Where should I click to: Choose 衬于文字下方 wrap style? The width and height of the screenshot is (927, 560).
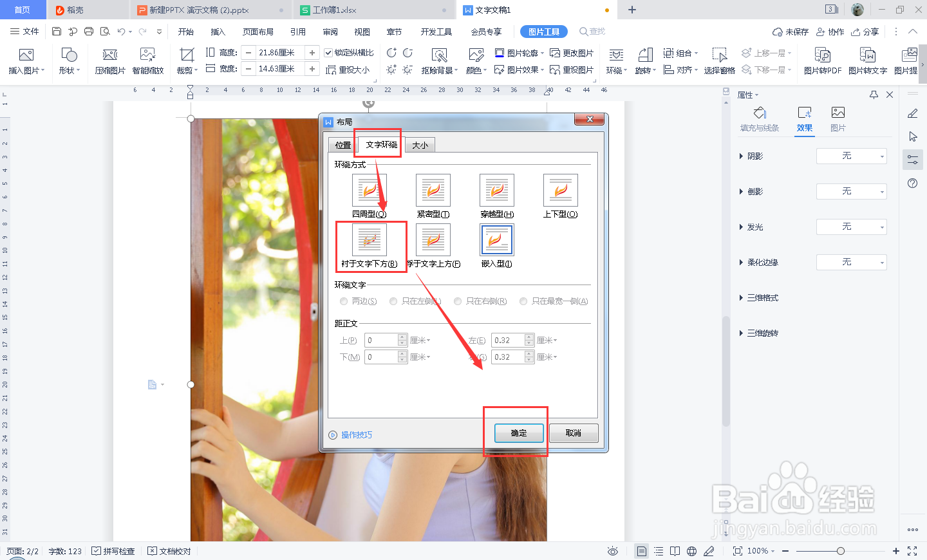pyautogui.click(x=369, y=240)
